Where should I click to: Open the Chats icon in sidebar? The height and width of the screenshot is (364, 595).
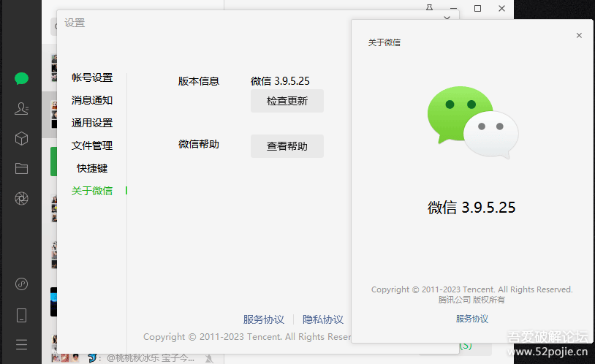point(21,79)
